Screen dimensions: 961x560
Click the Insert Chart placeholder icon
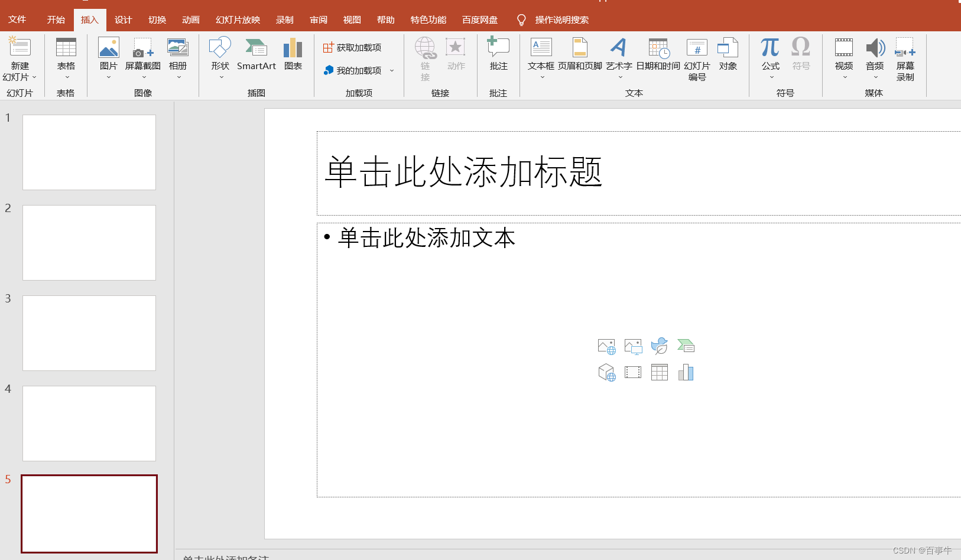point(686,373)
